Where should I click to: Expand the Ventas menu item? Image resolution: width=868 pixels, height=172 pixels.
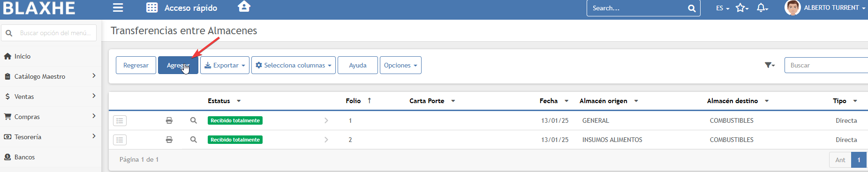(x=51, y=97)
